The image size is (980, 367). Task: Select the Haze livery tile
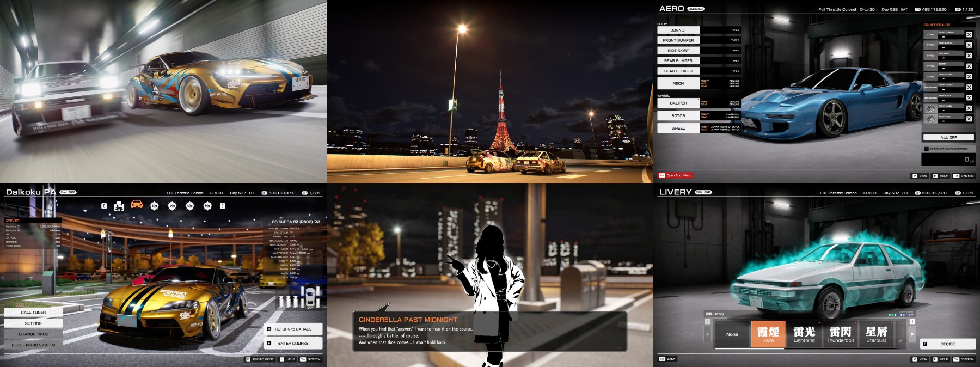768,334
